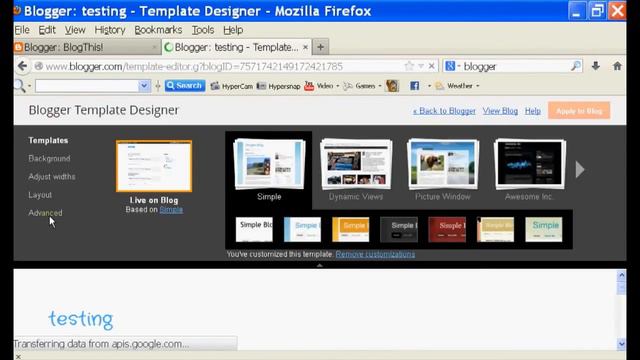The height and width of the screenshot is (360, 640).
Task: Open the Weather toolbar item
Action: pyautogui.click(x=454, y=86)
